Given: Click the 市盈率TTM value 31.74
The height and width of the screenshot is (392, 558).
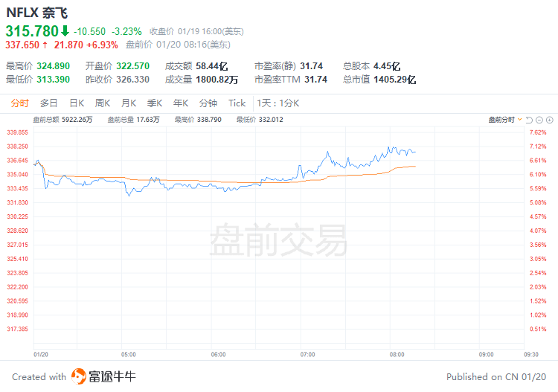Looking at the screenshot, I should pos(315,80).
